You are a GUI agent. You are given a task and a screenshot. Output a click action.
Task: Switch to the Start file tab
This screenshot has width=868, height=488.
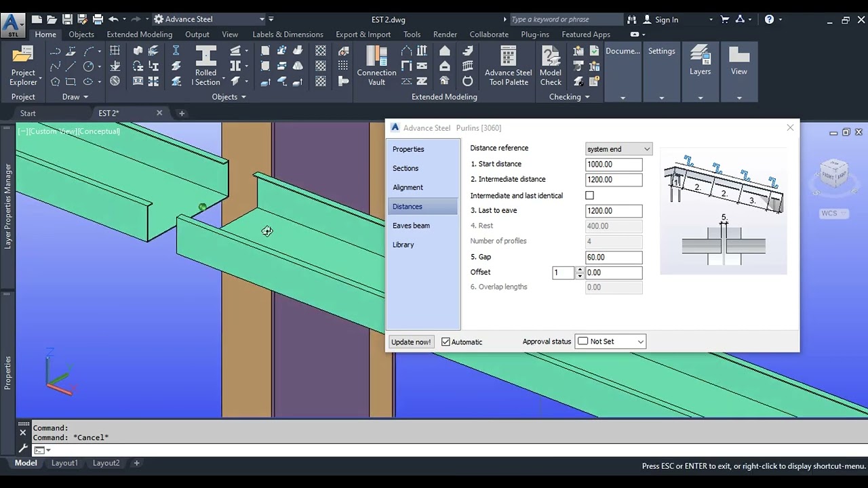(28, 113)
